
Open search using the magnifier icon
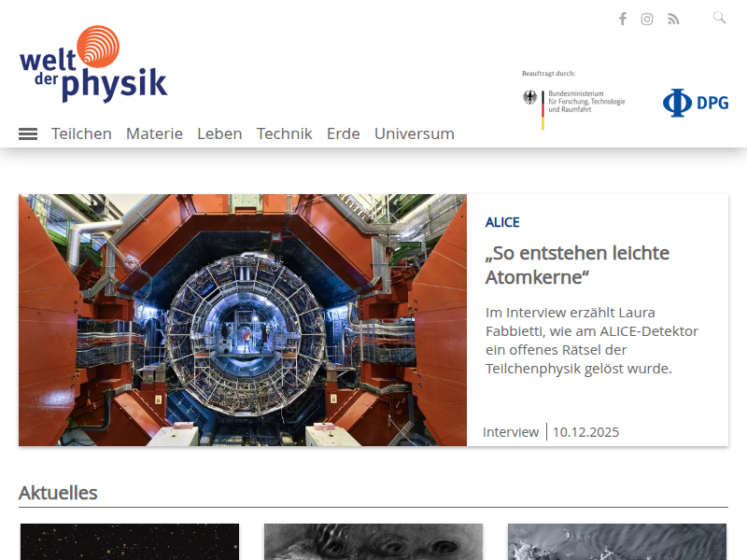point(719,17)
